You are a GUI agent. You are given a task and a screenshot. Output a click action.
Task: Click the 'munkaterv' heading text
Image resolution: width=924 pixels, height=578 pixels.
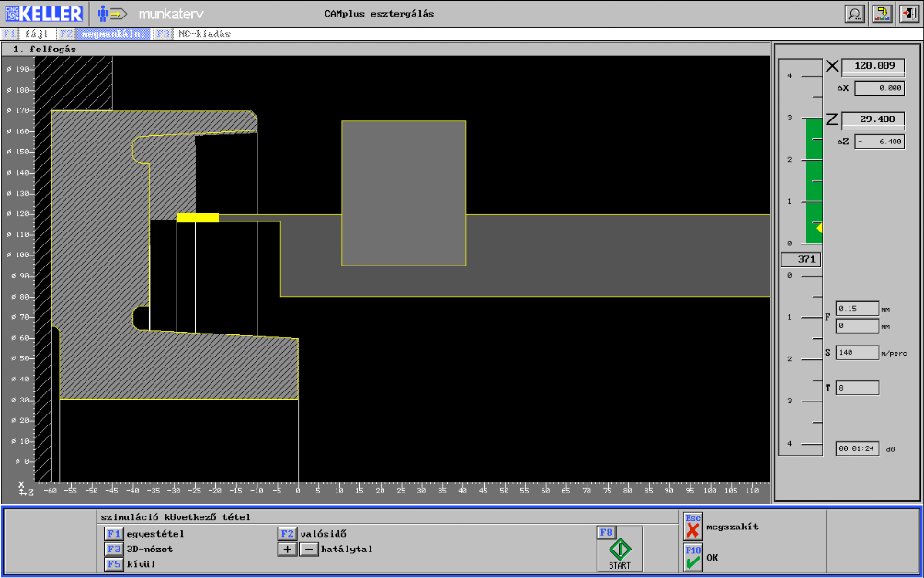click(x=171, y=14)
